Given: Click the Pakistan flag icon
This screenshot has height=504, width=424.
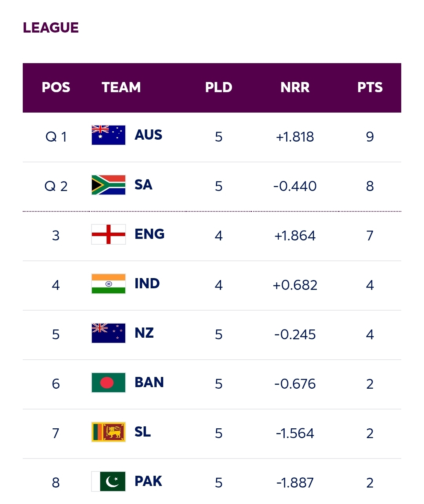Looking at the screenshot, I should 108,481.
